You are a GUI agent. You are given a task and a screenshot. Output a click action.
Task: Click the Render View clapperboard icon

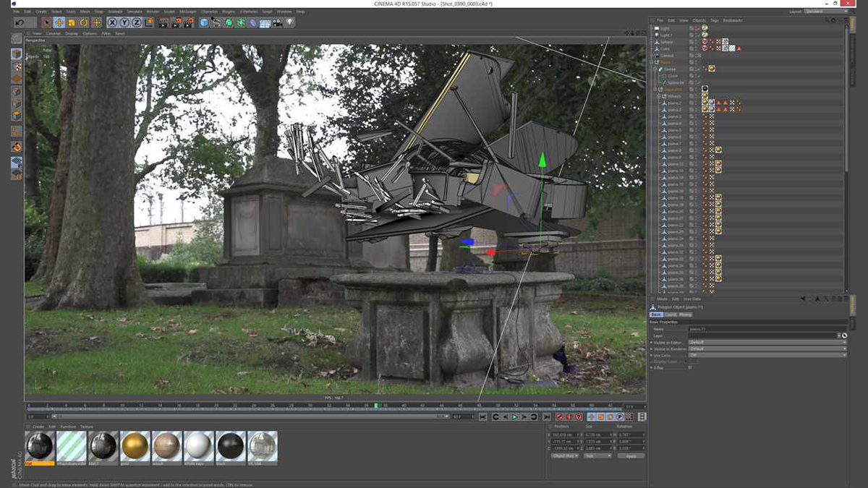coord(163,22)
